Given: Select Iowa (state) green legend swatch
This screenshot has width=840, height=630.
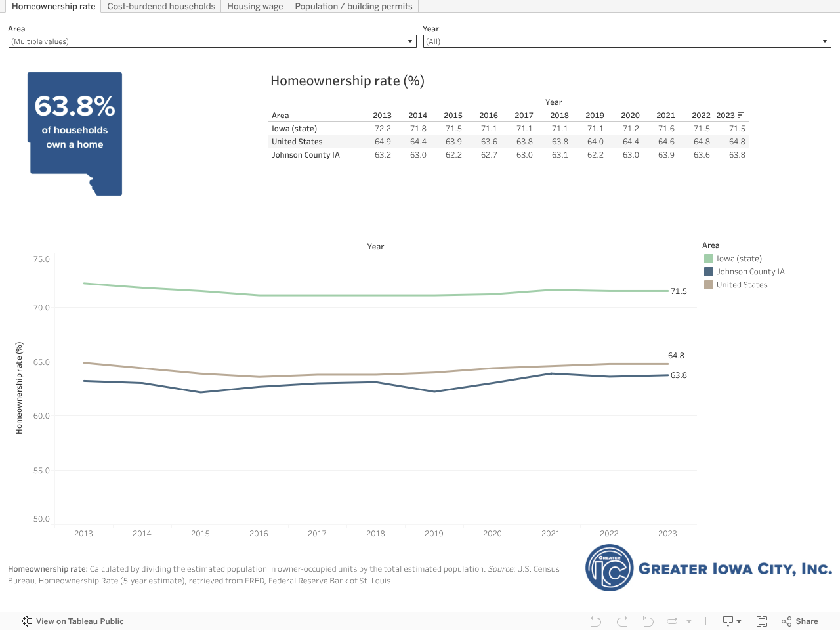Looking at the screenshot, I should point(709,259).
